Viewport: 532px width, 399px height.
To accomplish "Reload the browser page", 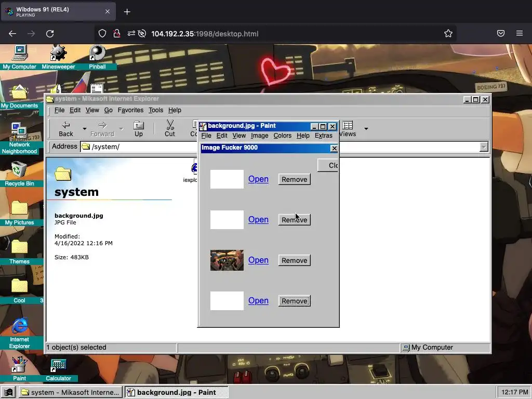I will click(50, 34).
